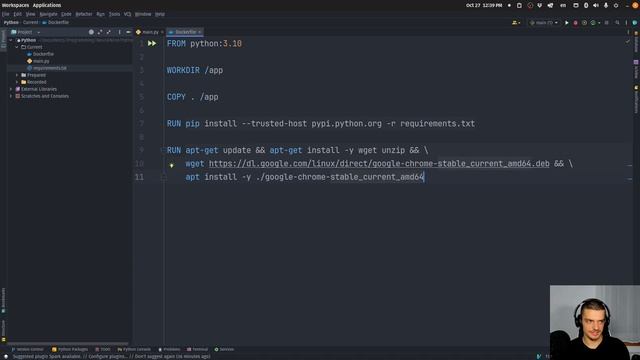Open the Tools menu
This screenshot has height=360, width=640.
(x=114, y=14)
